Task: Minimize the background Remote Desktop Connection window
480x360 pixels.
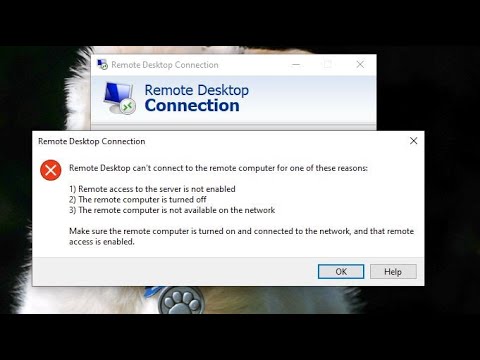Action: 296,64
